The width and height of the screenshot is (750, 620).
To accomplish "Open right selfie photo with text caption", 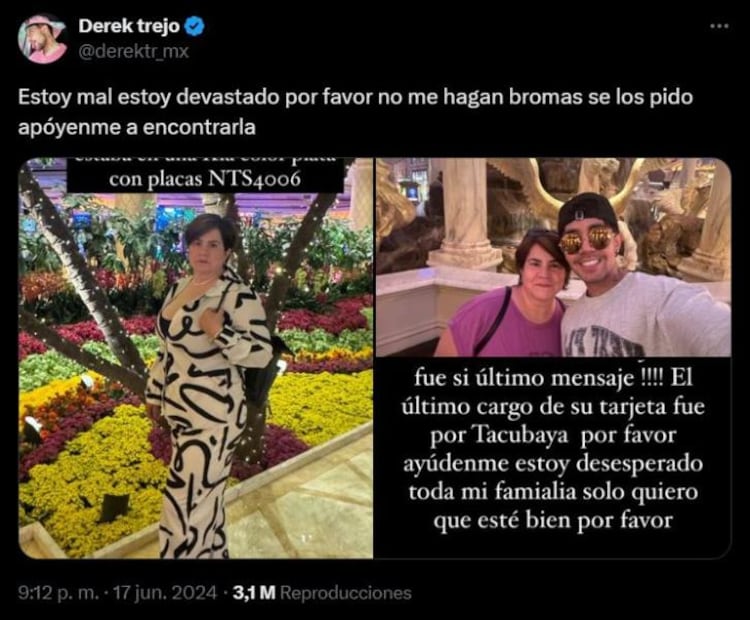I will 553,358.
